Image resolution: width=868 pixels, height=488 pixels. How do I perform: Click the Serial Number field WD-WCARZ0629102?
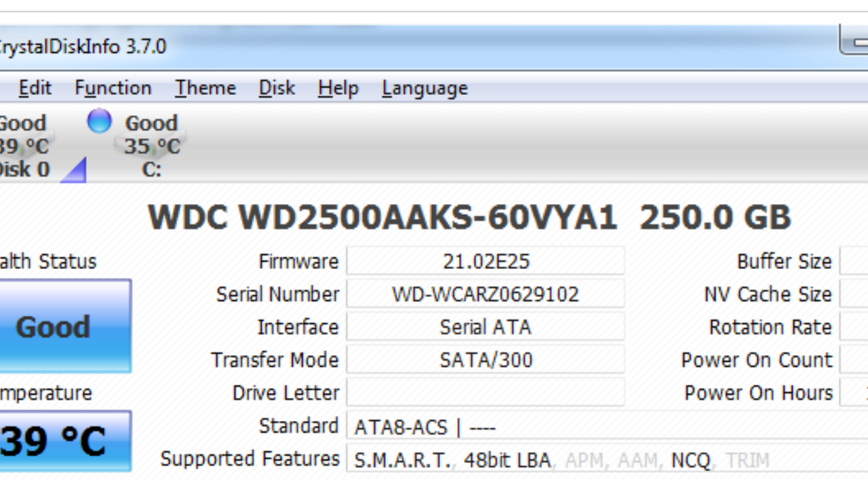[486, 294]
